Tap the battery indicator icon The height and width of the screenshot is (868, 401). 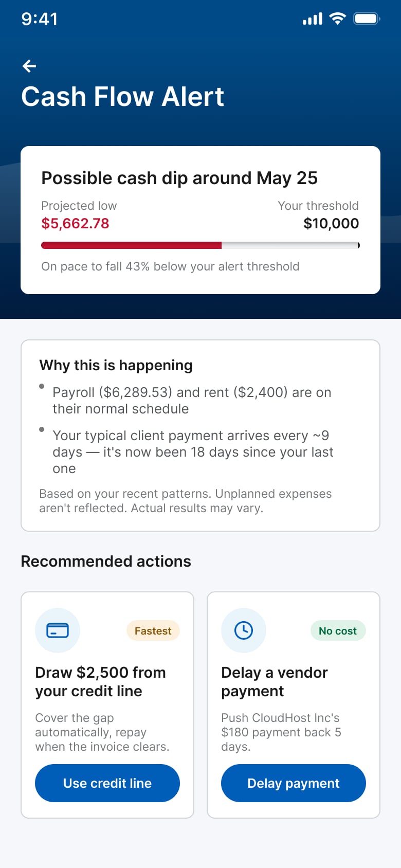click(367, 19)
